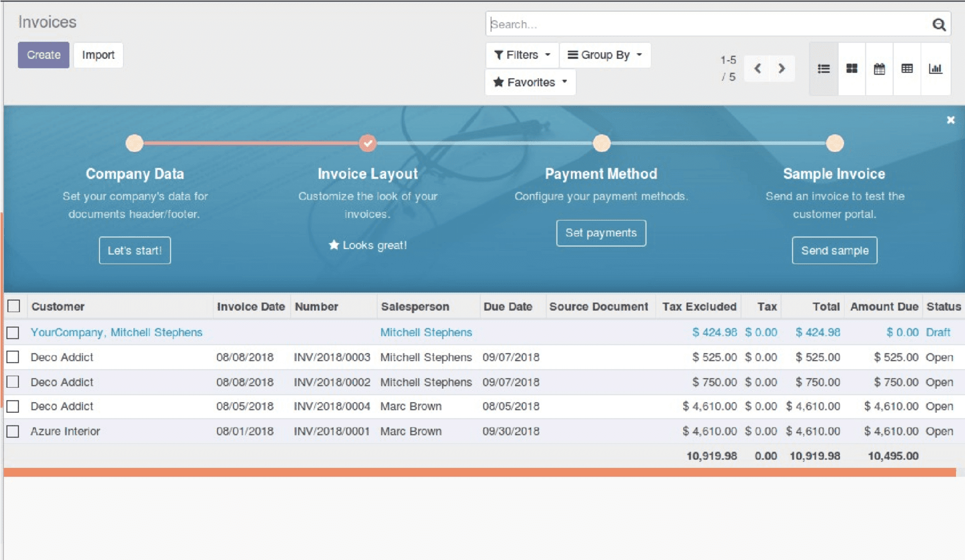965x560 pixels.
Task: Check the INV/2018/0002 row checkbox
Action: pos(13,382)
